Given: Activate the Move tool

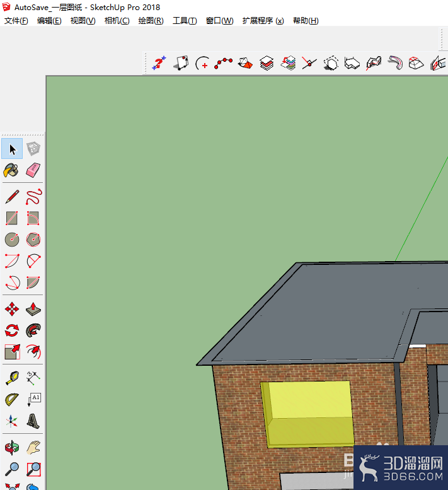Looking at the screenshot, I should click(x=12, y=309).
